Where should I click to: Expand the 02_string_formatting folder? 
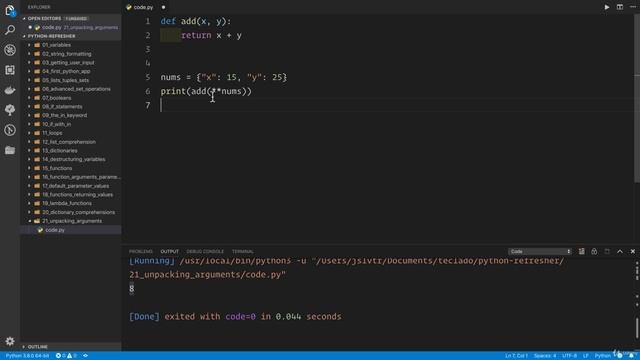click(x=71, y=54)
